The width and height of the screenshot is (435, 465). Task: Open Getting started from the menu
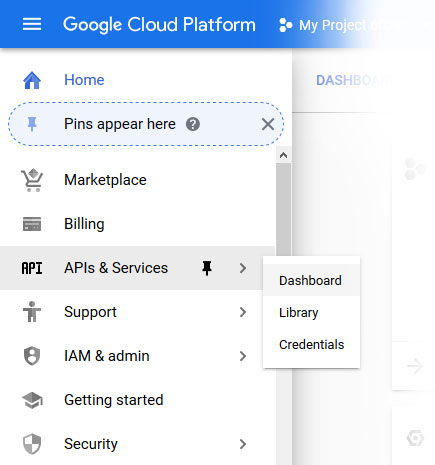pyautogui.click(x=114, y=400)
